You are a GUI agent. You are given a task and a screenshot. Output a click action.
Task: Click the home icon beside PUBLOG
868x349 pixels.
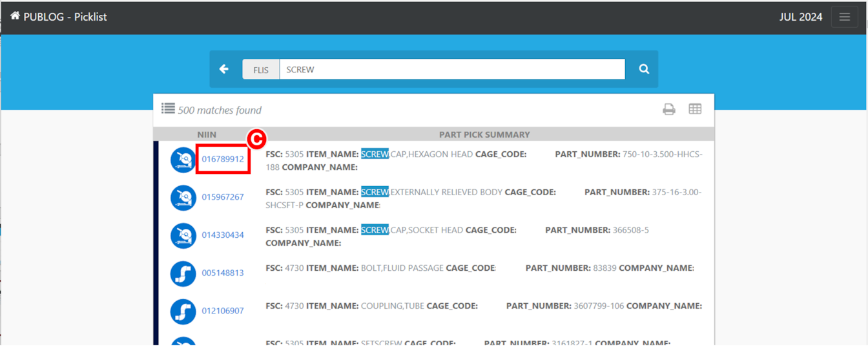tap(15, 16)
